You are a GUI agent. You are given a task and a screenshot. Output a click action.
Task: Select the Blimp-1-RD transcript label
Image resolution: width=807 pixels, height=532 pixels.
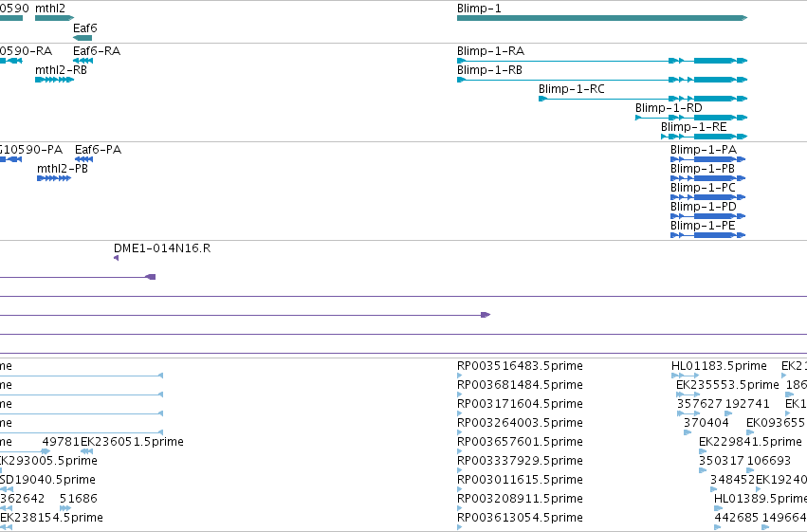tap(669, 108)
